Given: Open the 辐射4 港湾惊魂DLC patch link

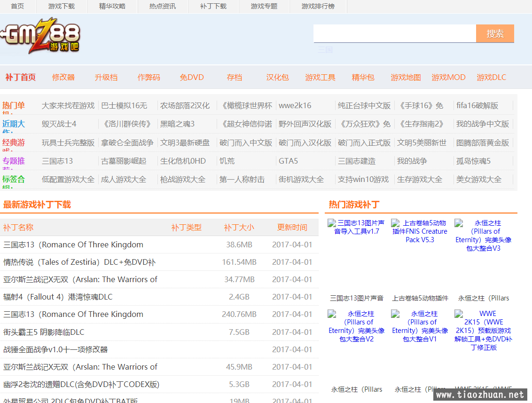Looking at the screenshot, I should 58,297.
